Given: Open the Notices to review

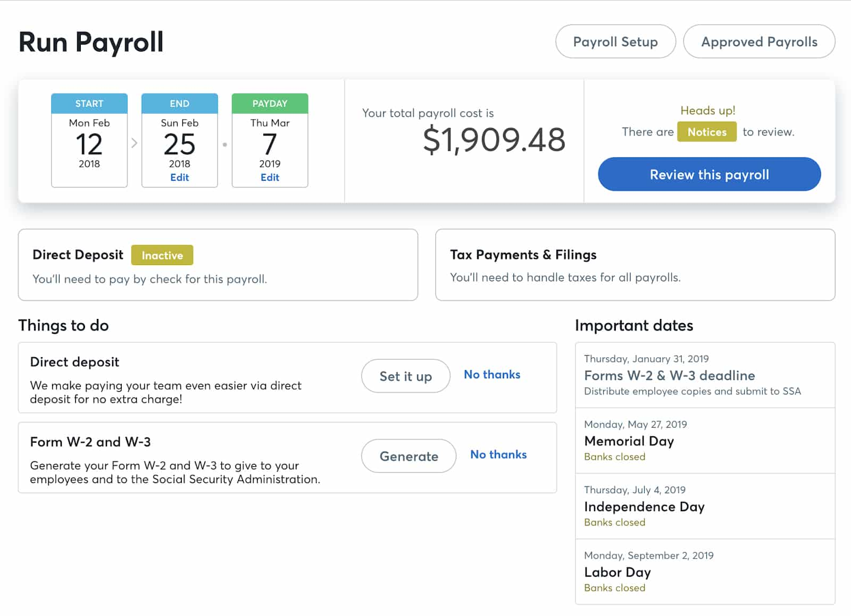Looking at the screenshot, I should point(706,132).
